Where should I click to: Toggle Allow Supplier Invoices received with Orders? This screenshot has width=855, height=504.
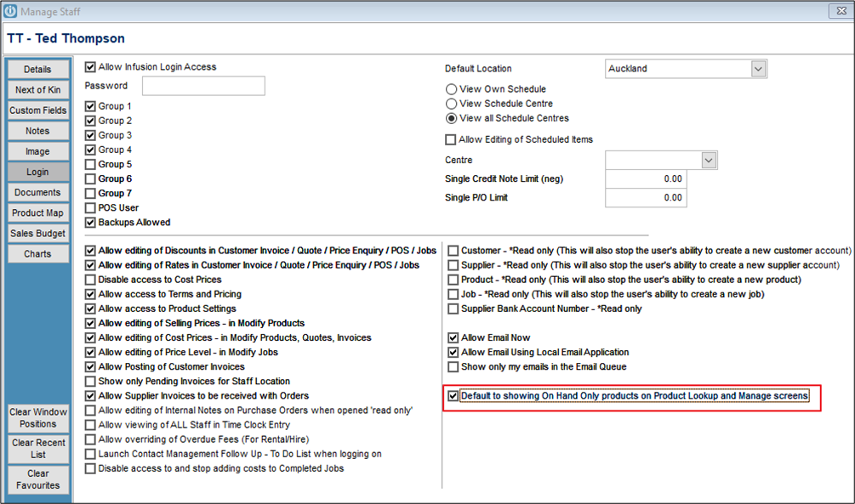pos(90,396)
